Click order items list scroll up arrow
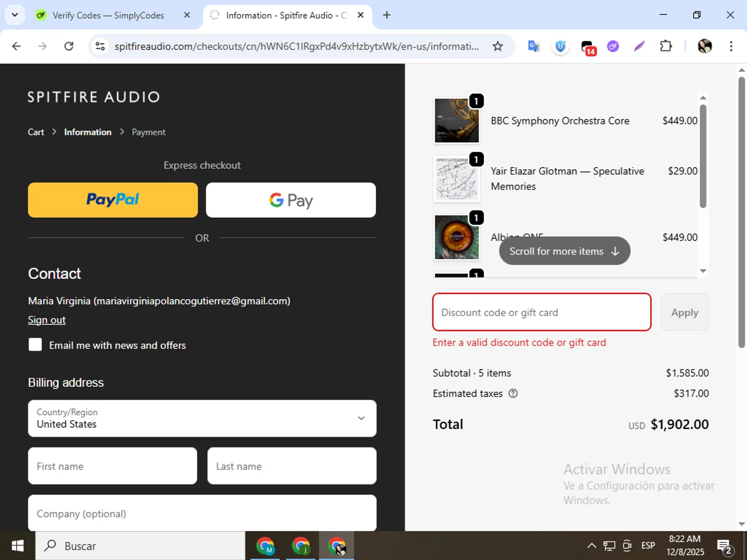Viewport: 747px width, 560px height. pos(703,98)
